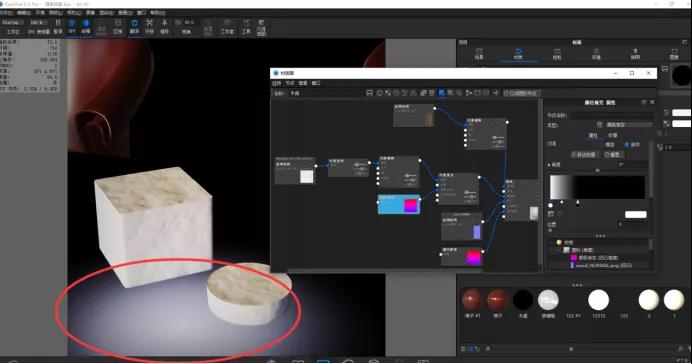Open the Studios toolbar button

coord(227,26)
